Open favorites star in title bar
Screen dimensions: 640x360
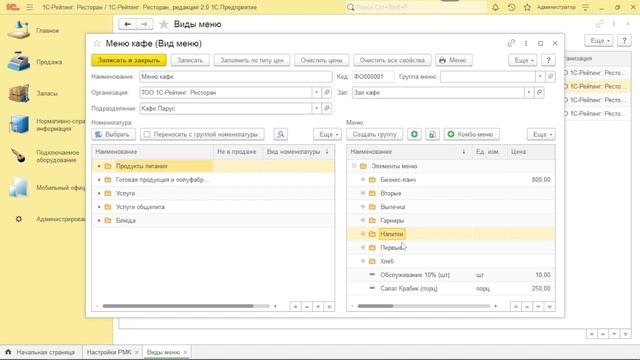point(527,7)
